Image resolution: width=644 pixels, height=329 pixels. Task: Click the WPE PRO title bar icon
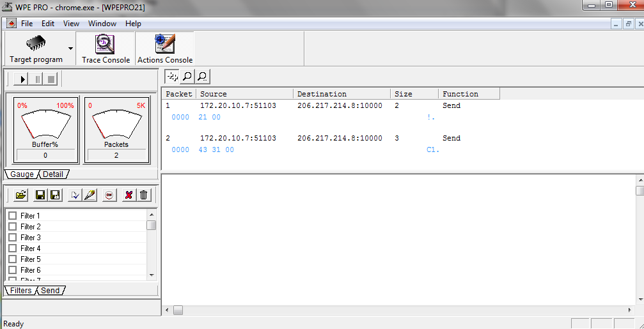(7, 6)
